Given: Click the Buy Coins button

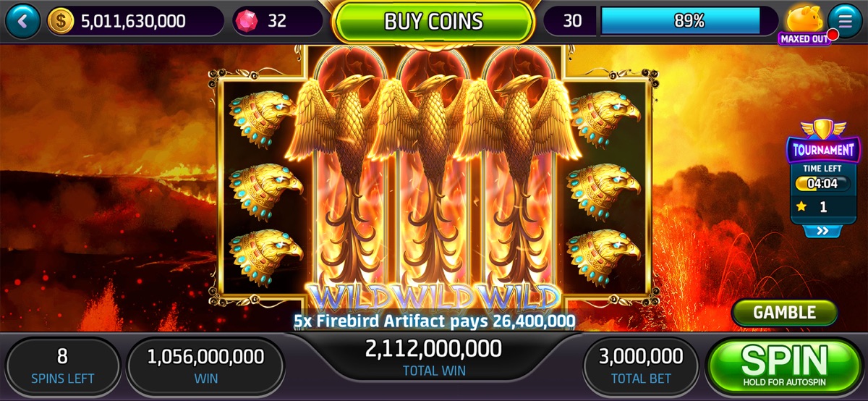Looking at the screenshot, I should 433,21.
